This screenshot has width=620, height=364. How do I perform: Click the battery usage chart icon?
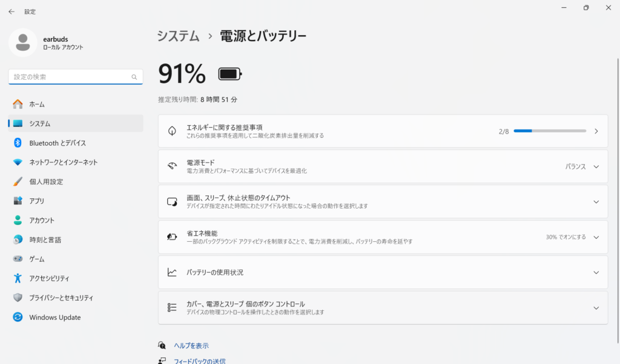(172, 273)
